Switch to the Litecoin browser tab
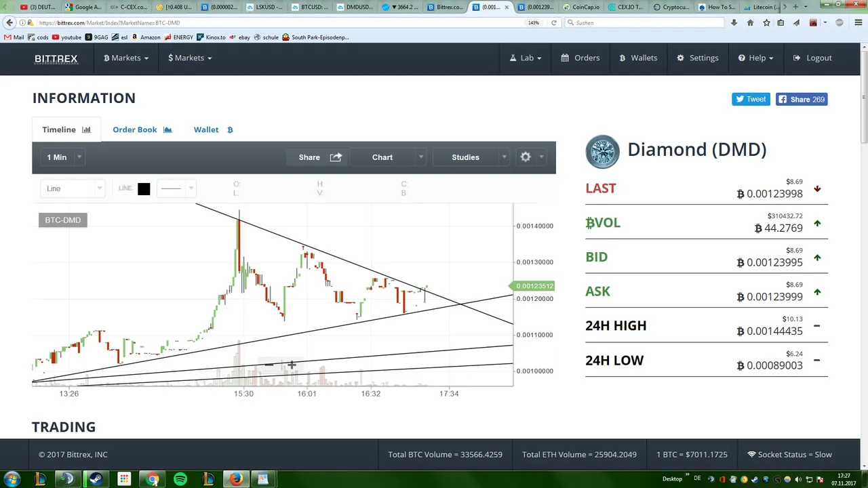Screen dimensions: 868x488 762,7
